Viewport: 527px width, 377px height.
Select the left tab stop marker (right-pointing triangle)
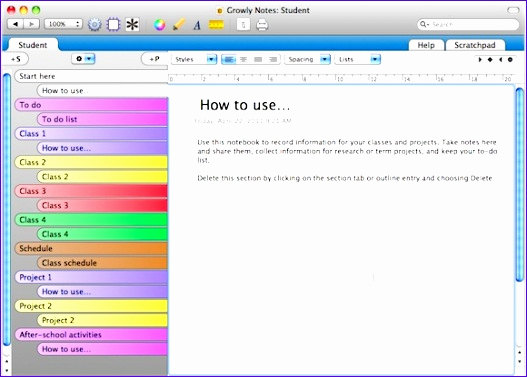click(x=480, y=59)
